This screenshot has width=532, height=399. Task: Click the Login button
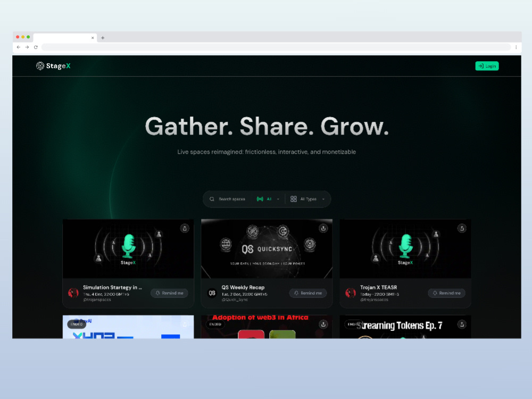(487, 66)
